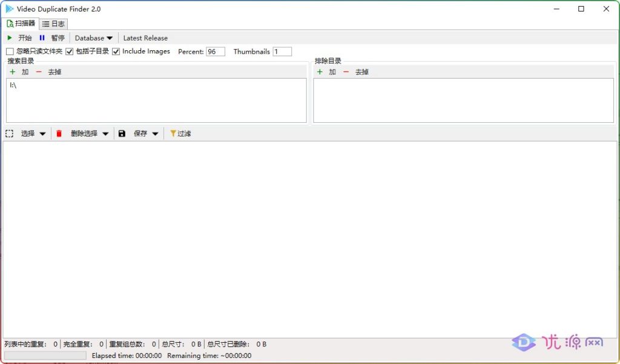Click the blue Pause icon
The width and height of the screenshot is (620, 364).
coord(42,38)
